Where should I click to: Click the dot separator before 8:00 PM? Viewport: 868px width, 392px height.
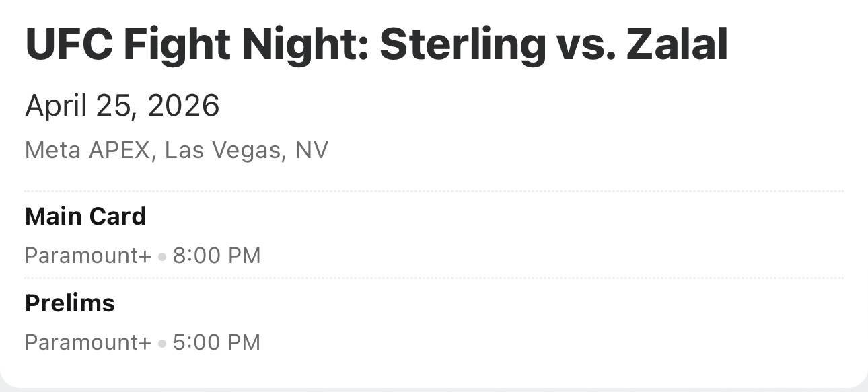(162, 256)
